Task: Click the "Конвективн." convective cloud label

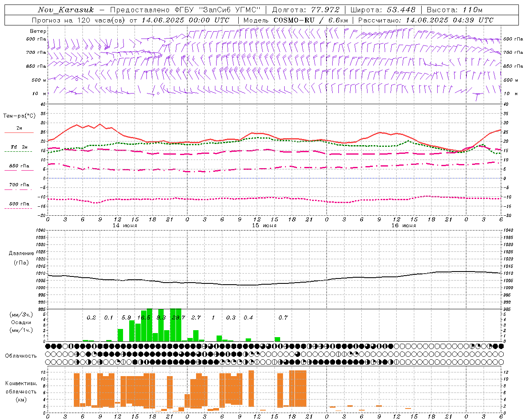Action: pos(21,383)
